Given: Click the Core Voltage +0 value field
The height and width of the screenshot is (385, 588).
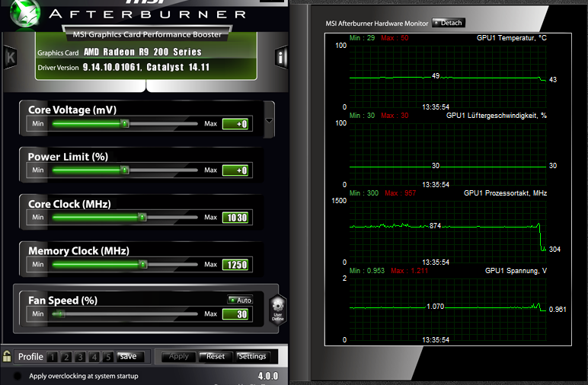Looking at the screenshot, I should pyautogui.click(x=235, y=124).
